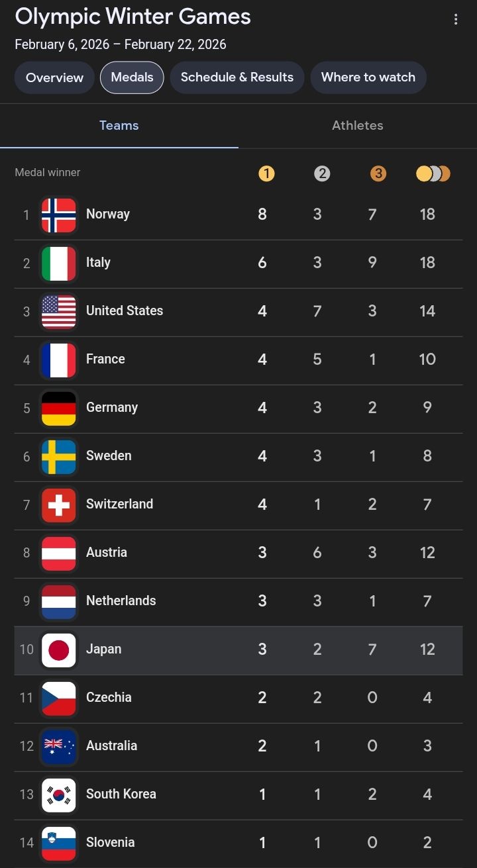
Task: Click the total medals column icon
Action: click(x=433, y=173)
